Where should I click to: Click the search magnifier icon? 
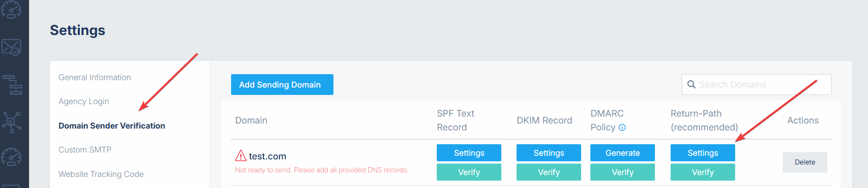point(691,85)
